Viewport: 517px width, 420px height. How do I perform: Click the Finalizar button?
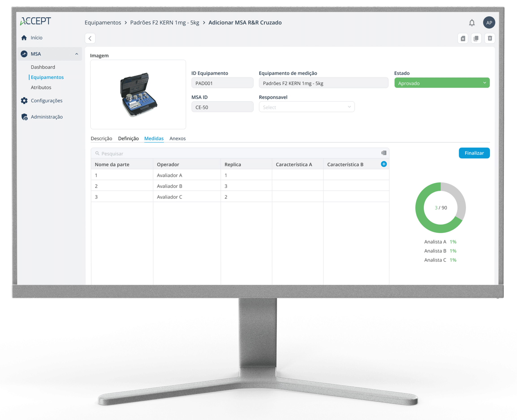pos(474,153)
